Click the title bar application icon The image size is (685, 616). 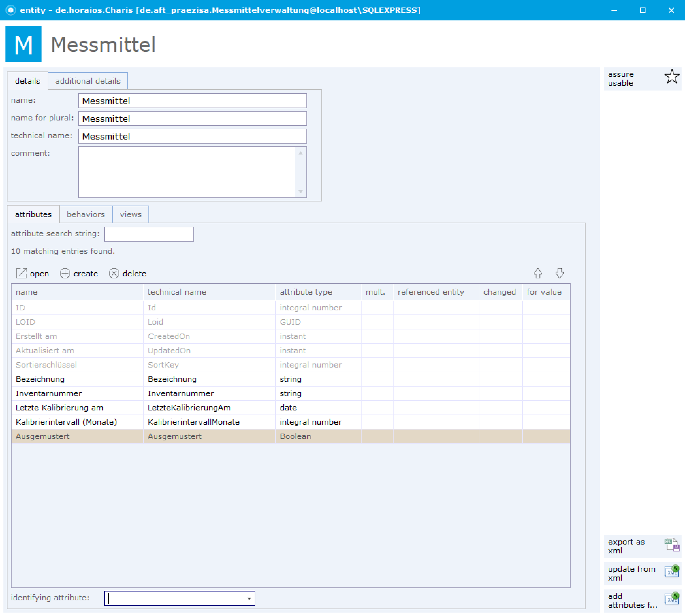[x=11, y=10]
